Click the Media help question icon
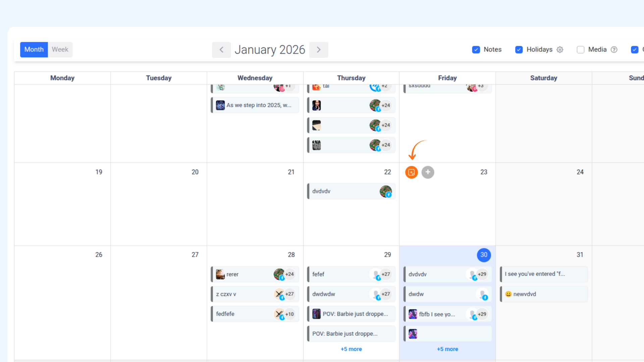 coord(614,50)
